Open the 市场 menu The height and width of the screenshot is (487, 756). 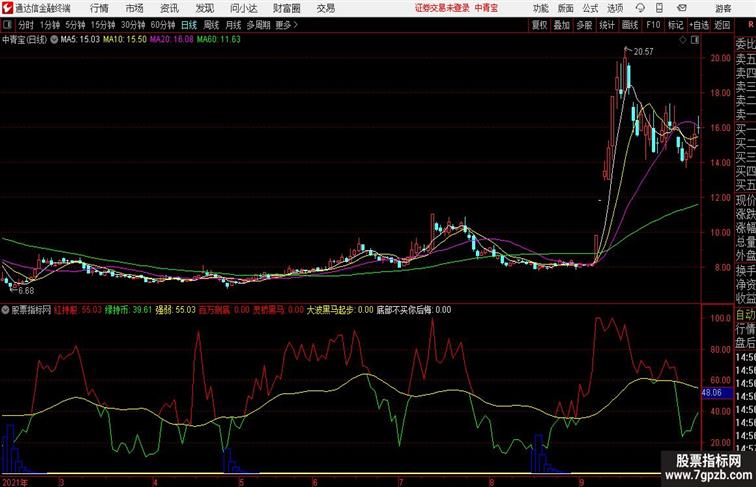tap(134, 8)
